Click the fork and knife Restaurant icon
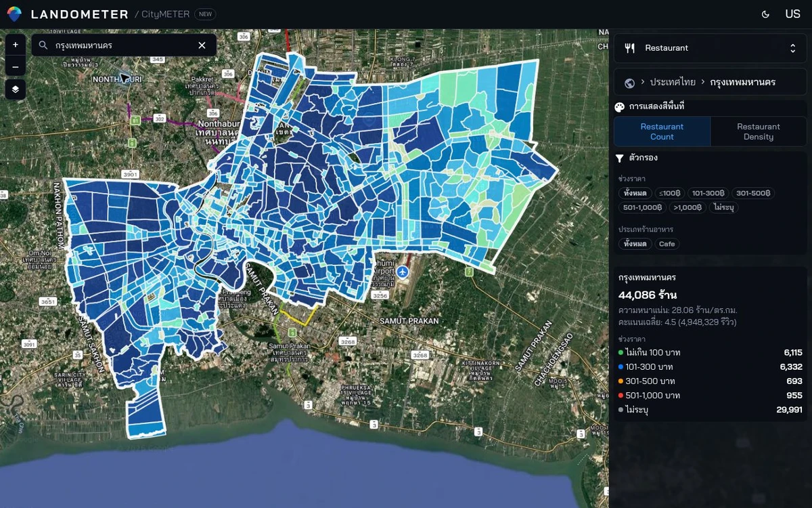812x508 pixels. tap(629, 48)
